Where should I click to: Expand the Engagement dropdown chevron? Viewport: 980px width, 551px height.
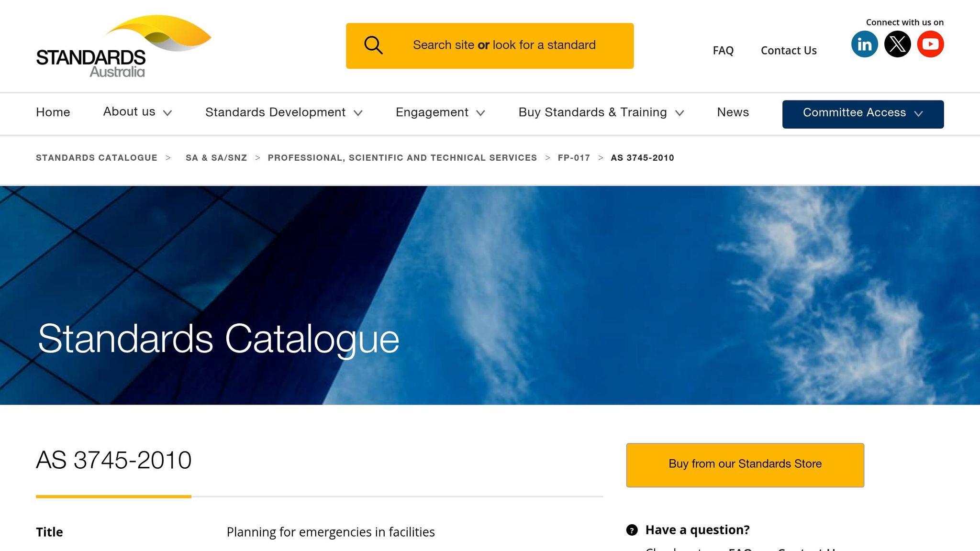(480, 113)
